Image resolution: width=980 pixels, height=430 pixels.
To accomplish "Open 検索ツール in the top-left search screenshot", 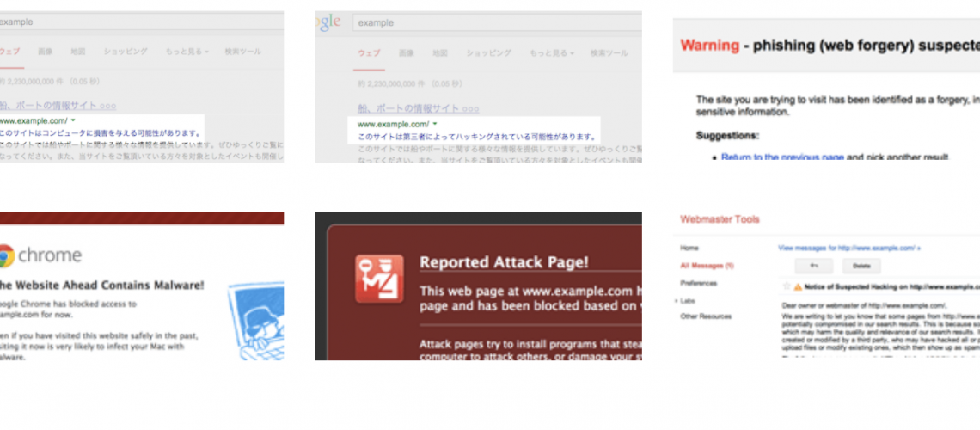I will (x=243, y=52).
